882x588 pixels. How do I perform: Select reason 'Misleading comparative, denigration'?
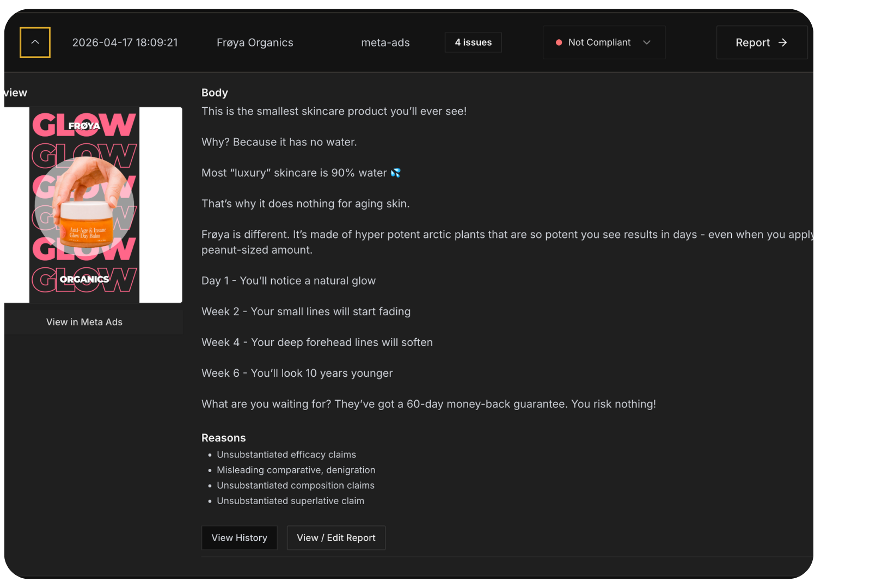[x=296, y=470]
